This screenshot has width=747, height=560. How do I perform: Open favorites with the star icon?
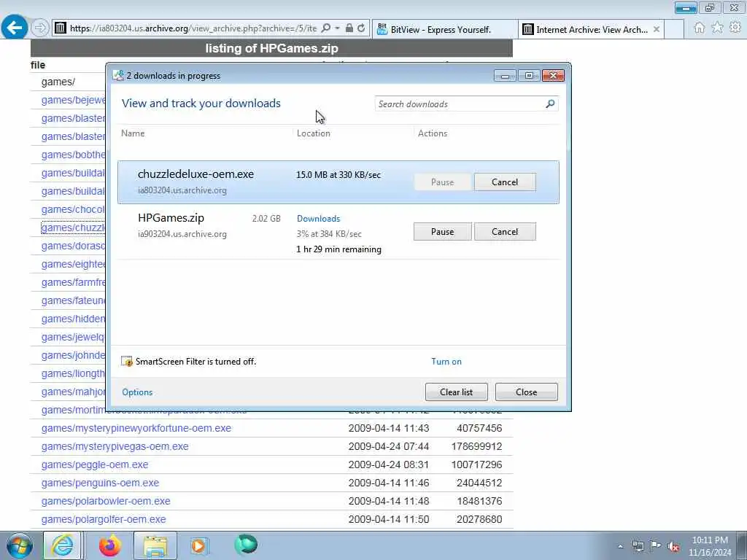717,28
